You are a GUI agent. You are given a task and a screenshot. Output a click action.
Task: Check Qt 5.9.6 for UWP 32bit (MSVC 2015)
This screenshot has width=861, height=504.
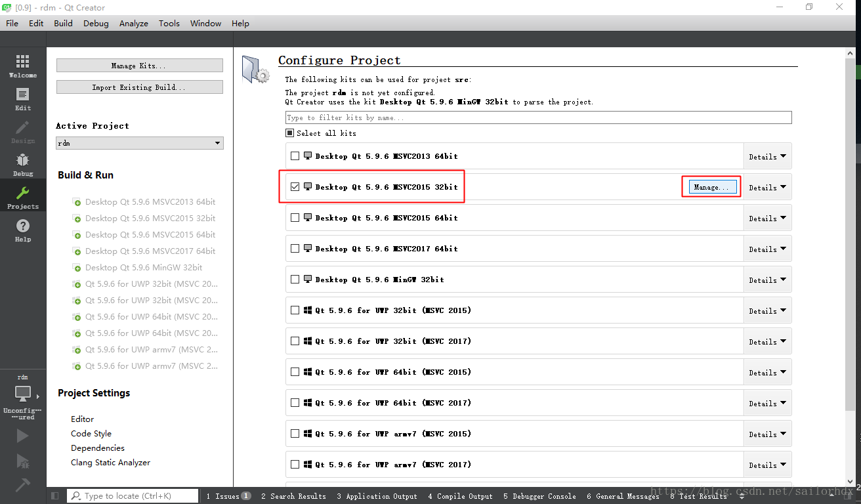click(x=295, y=310)
